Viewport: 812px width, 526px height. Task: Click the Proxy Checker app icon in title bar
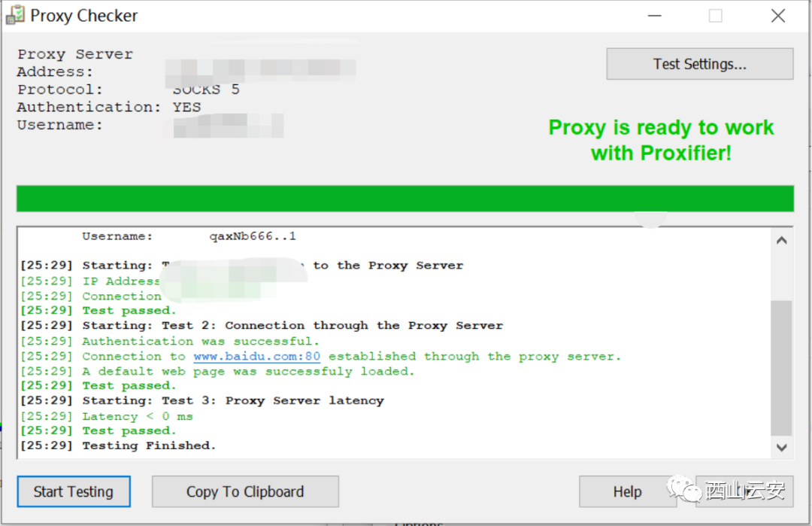click(15, 15)
